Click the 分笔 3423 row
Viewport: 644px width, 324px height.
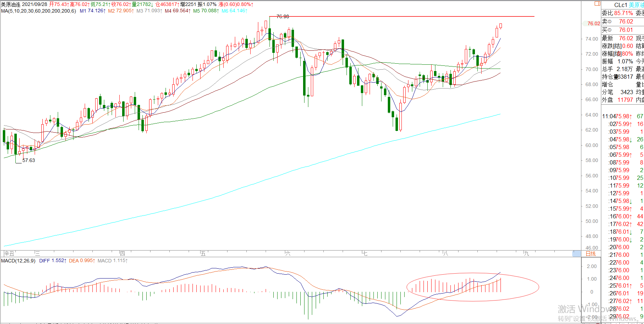pos(617,92)
